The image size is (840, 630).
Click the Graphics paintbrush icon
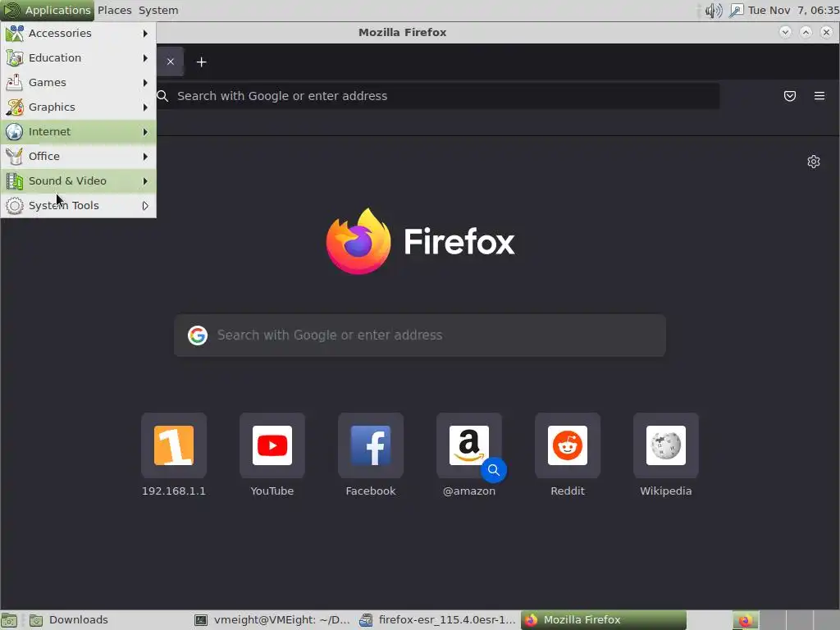[x=15, y=107]
